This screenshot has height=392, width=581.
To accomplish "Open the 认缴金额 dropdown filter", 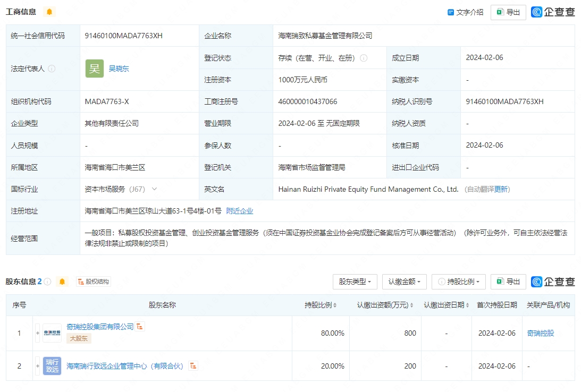I will pos(404,282).
